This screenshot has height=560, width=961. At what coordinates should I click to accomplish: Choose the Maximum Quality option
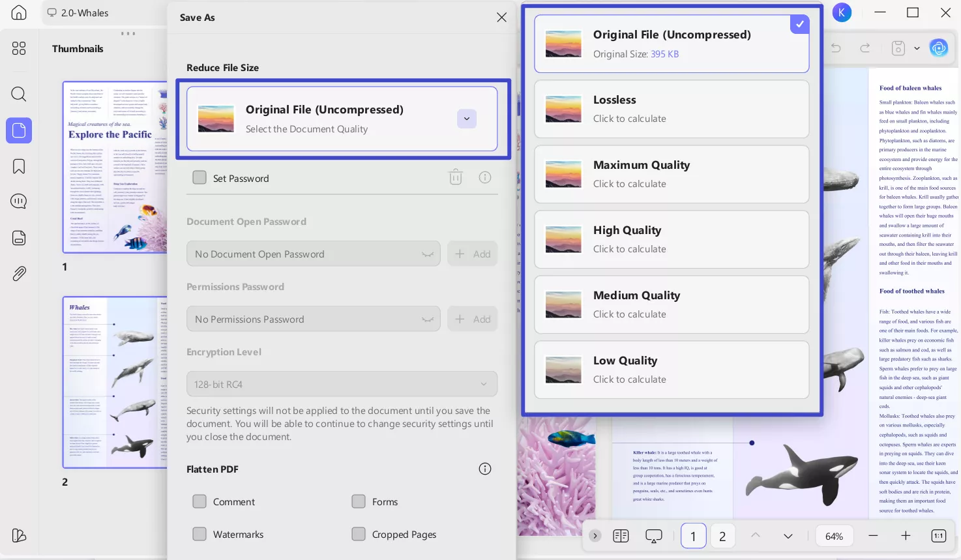[x=672, y=174]
